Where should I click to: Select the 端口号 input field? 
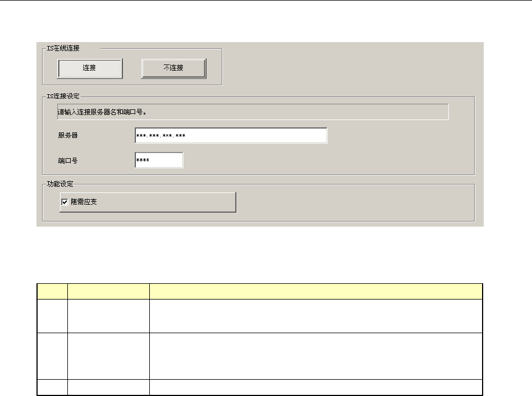tap(159, 160)
